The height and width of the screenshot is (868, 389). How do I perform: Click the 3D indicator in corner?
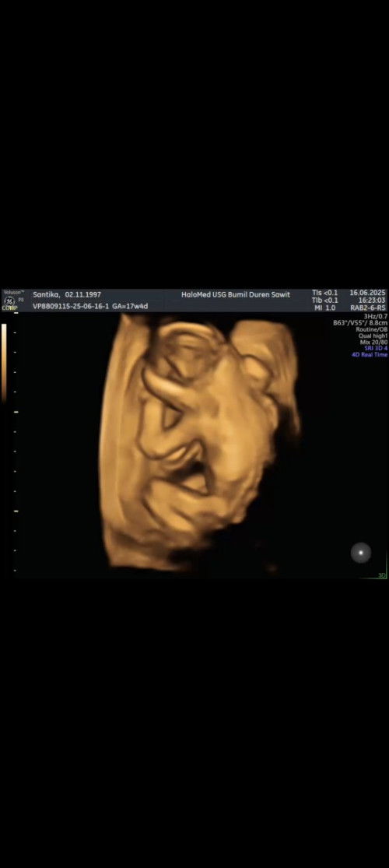382,576
